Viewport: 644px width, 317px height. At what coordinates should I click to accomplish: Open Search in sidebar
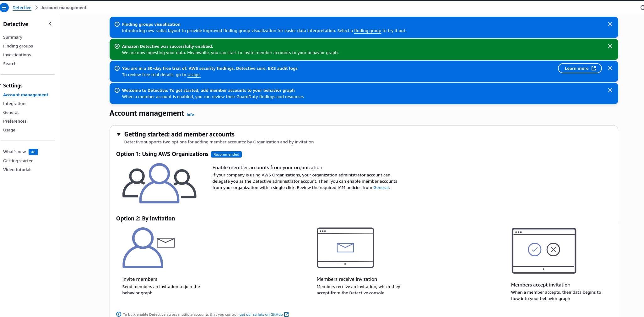[x=10, y=64]
